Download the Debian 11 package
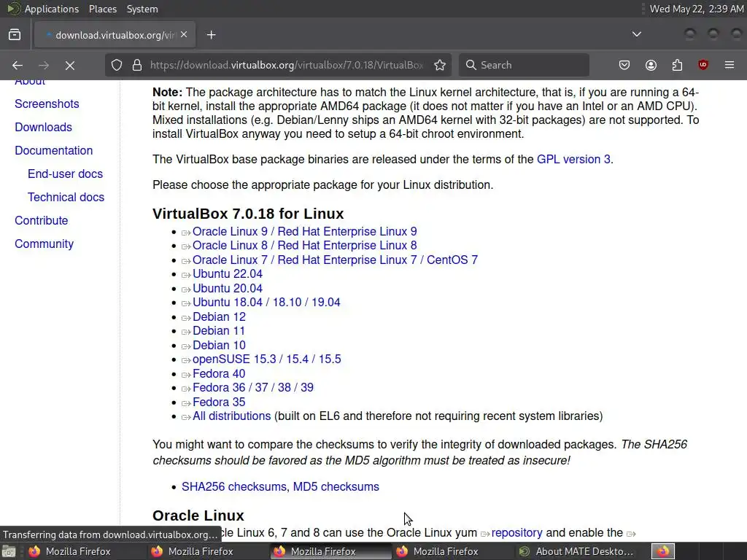This screenshot has width=747, height=560. point(219,331)
